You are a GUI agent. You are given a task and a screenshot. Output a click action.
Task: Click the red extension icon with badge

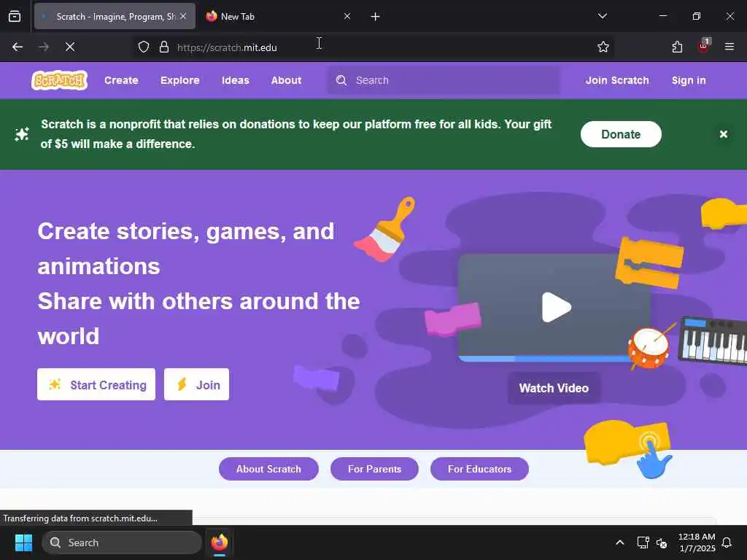tap(703, 46)
